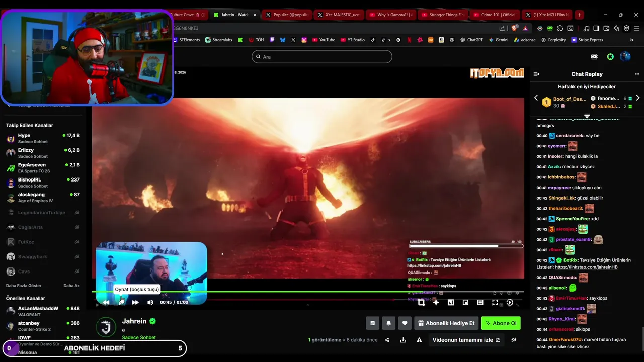The height and width of the screenshot is (362, 644).
Task: Open the clip crop tool icon
Action: (421, 302)
